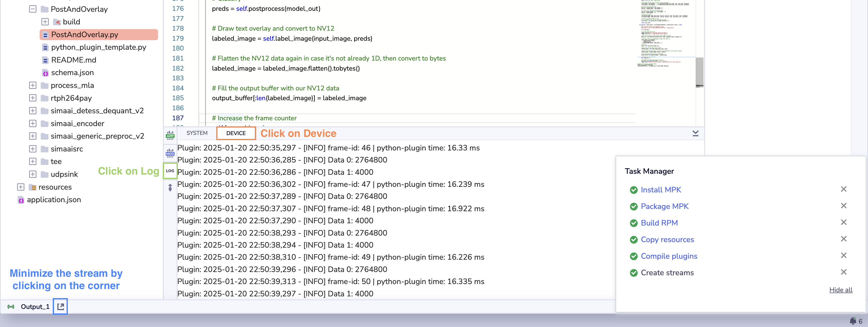868x327 pixels.
Task: Click the LOG panel icon
Action: (x=170, y=171)
